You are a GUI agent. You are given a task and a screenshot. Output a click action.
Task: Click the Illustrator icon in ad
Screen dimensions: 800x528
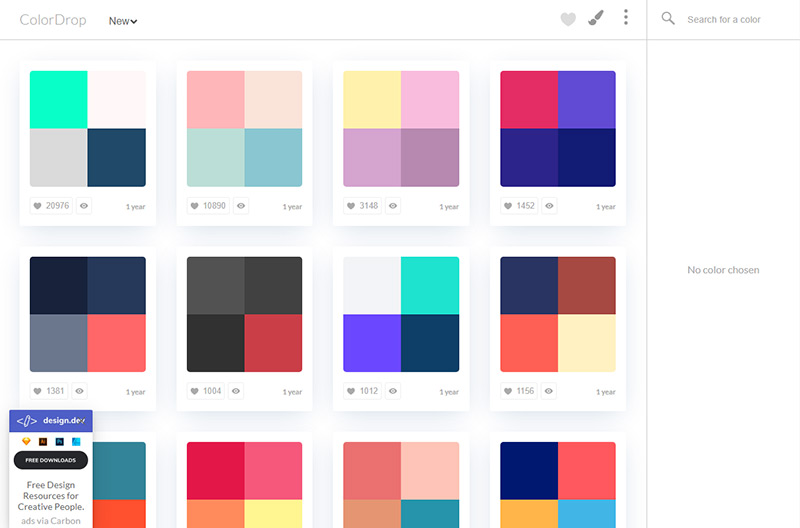43,441
